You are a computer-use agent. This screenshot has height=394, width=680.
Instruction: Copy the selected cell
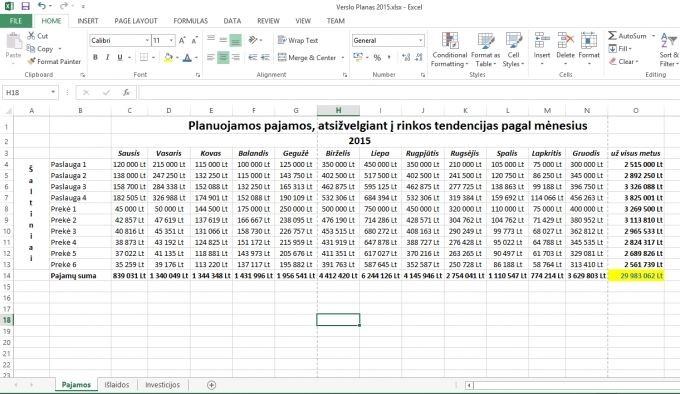pyautogui.click(x=40, y=49)
